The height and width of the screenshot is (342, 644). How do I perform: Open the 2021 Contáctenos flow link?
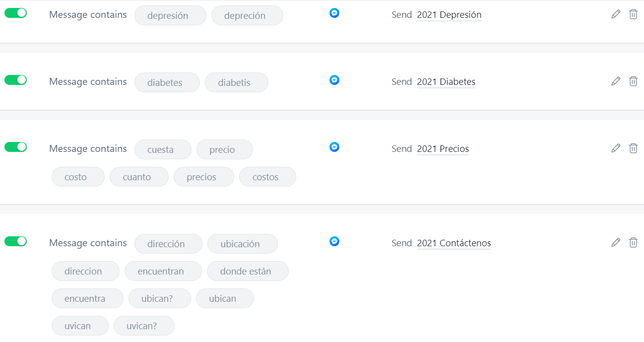pos(454,243)
